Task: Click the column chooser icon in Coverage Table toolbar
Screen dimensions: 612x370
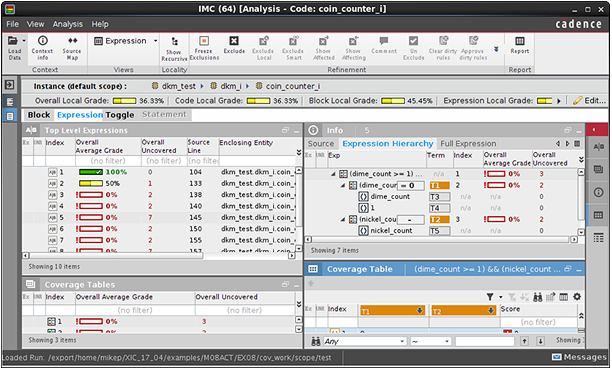Action: pos(564,297)
